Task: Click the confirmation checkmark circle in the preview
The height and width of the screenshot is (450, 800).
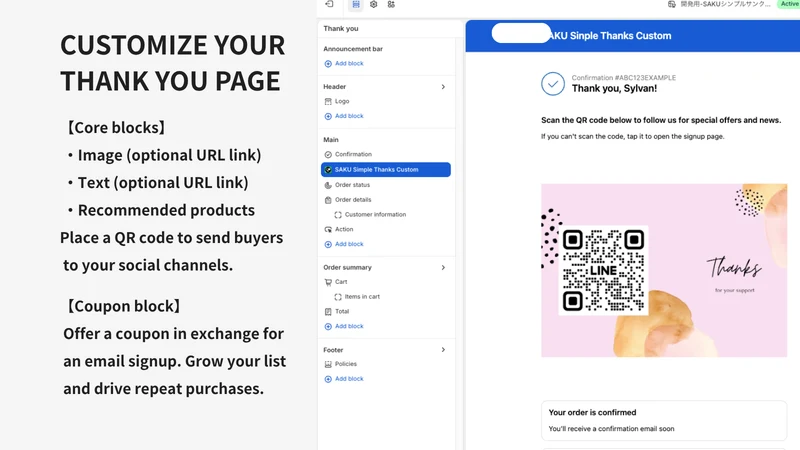Action: point(553,84)
